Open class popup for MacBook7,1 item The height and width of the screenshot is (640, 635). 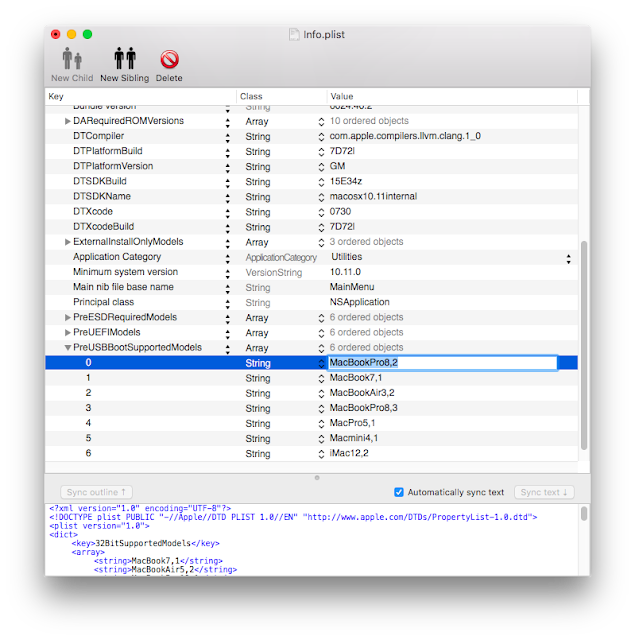[321, 379]
